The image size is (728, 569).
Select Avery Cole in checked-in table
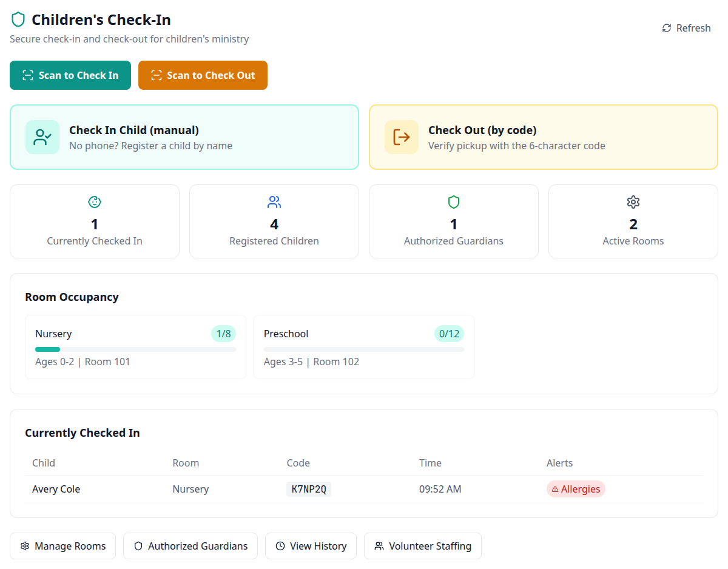point(56,489)
